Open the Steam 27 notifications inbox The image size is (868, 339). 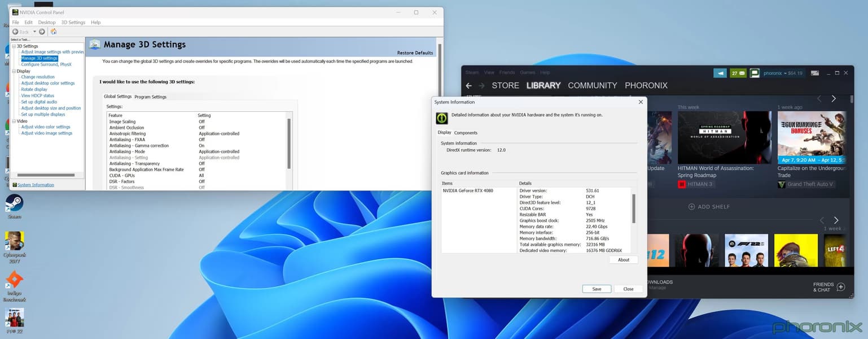click(x=738, y=73)
